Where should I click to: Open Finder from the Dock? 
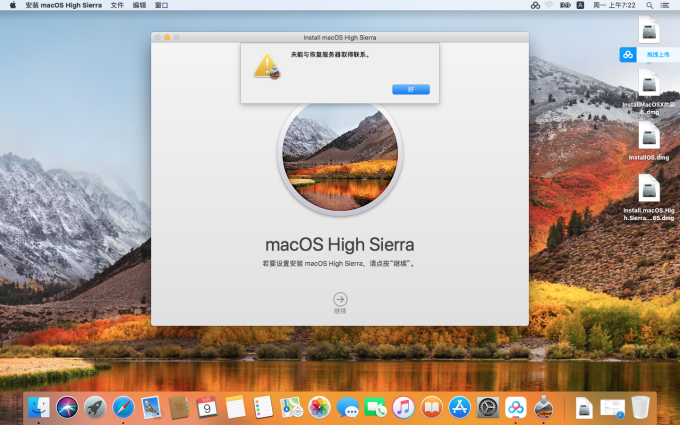click(x=39, y=408)
